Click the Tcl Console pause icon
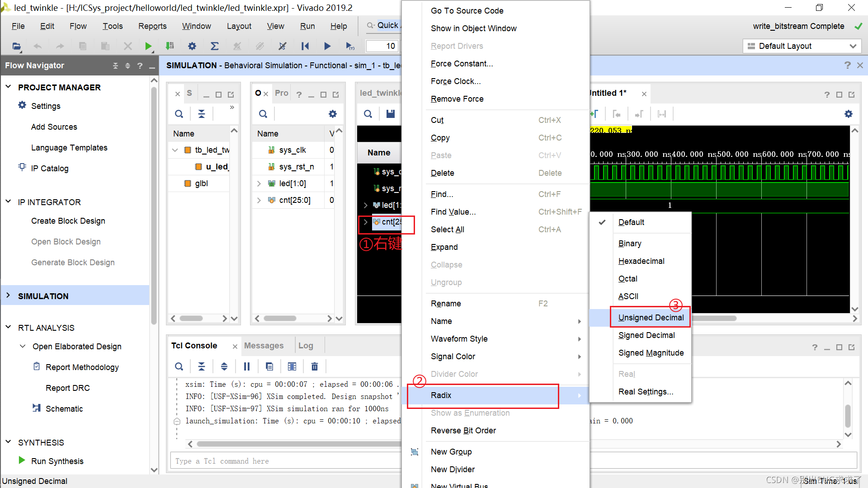 247,366
